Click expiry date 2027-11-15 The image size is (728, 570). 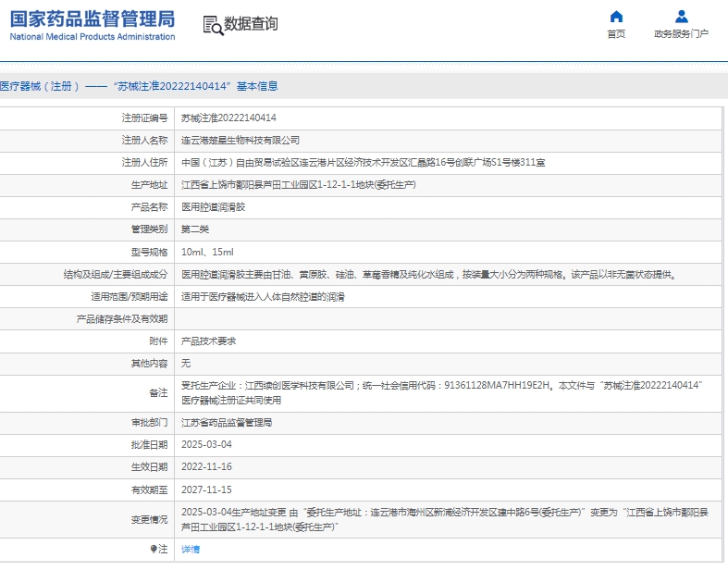coord(206,489)
